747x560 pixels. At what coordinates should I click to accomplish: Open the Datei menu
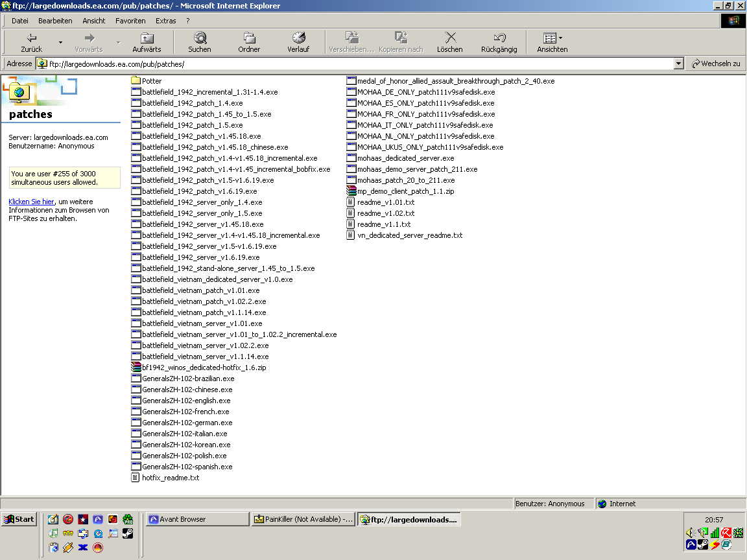(x=20, y=21)
